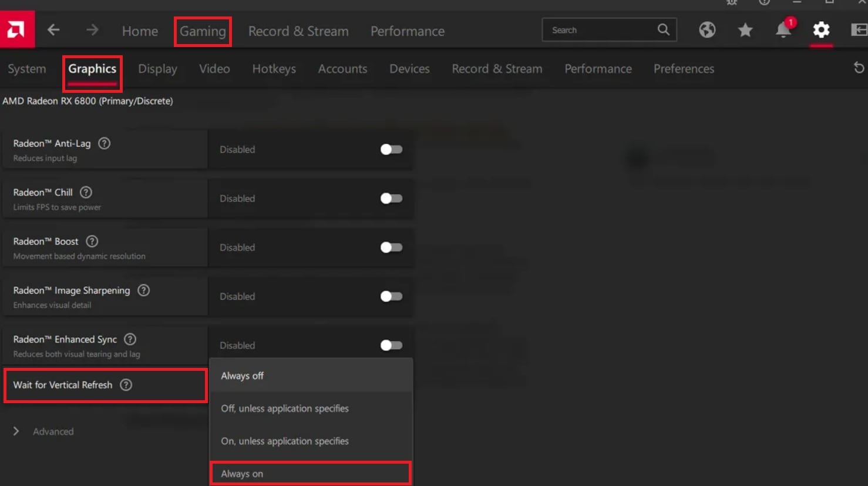Switch to Preferences settings tab
The width and height of the screenshot is (868, 486).
click(684, 69)
